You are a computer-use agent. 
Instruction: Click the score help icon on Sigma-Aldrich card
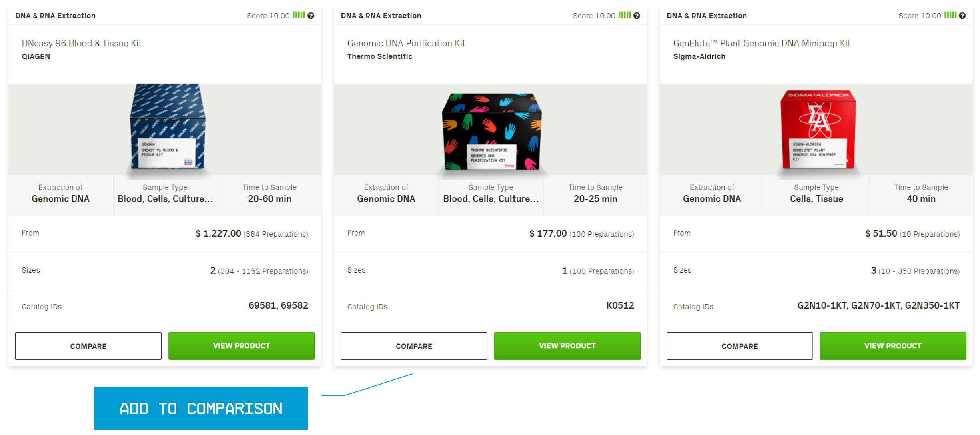click(962, 16)
